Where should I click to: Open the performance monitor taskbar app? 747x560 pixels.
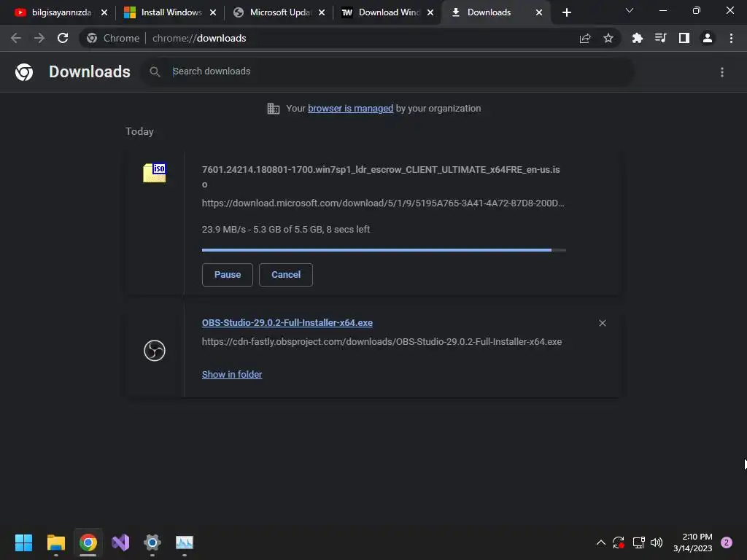click(185, 542)
